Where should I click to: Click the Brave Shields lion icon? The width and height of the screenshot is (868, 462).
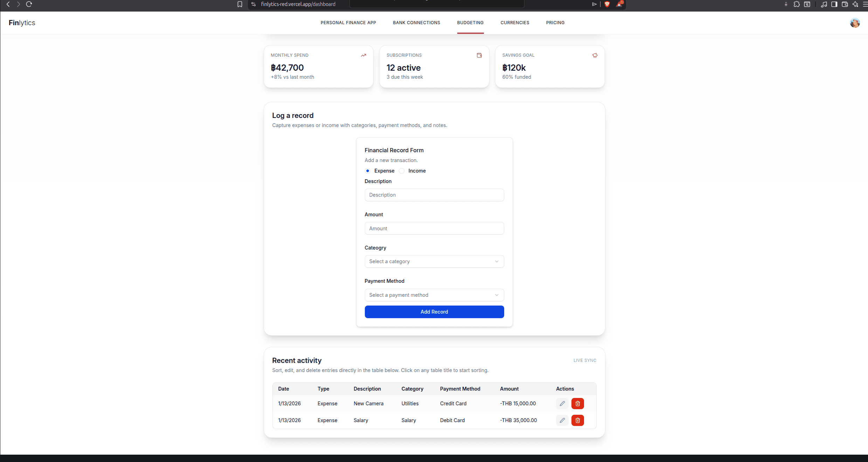[x=607, y=4]
